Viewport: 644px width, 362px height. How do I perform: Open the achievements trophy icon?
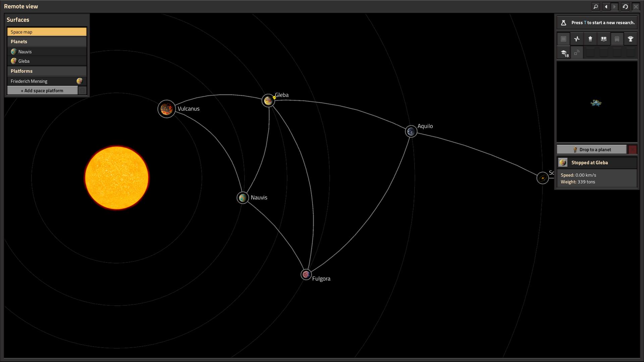(630, 39)
